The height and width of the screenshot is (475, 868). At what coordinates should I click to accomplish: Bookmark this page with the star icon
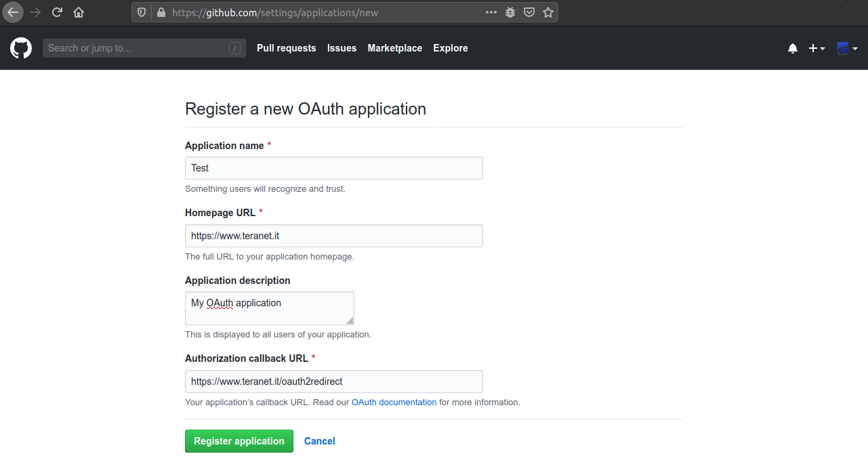(x=548, y=12)
